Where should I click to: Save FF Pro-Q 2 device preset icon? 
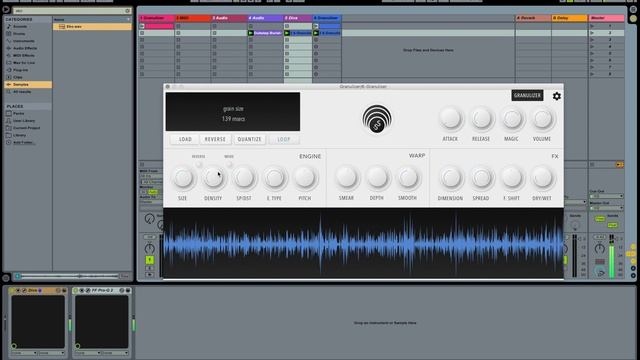(128, 290)
